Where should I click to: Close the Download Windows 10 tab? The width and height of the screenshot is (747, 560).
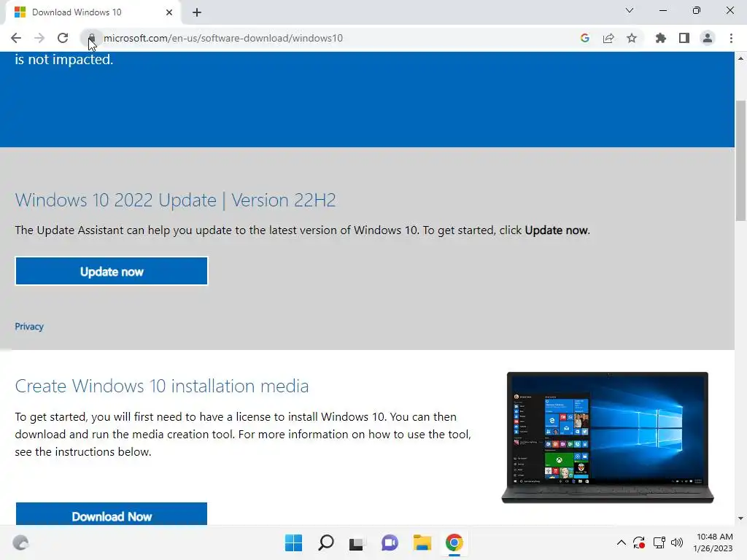click(x=169, y=12)
